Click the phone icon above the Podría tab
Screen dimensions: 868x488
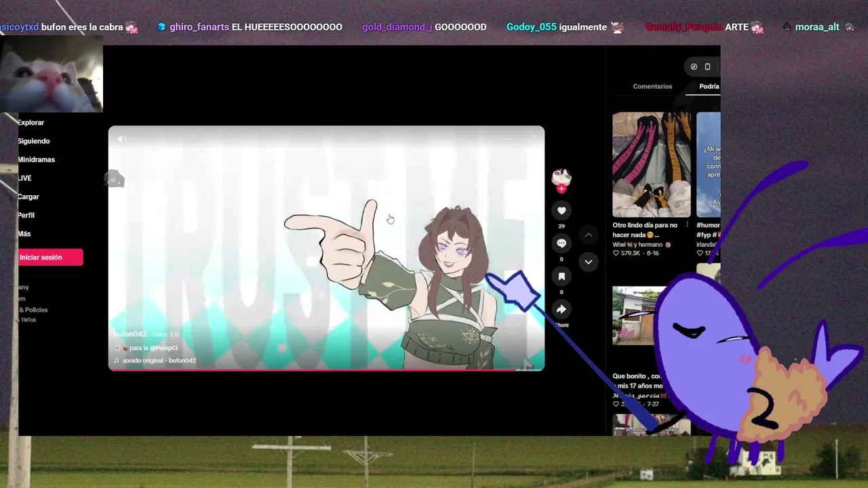[707, 66]
